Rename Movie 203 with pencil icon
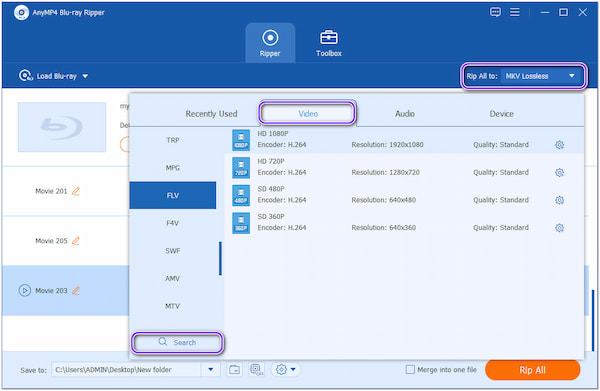The height and width of the screenshot is (391, 600). (x=76, y=290)
